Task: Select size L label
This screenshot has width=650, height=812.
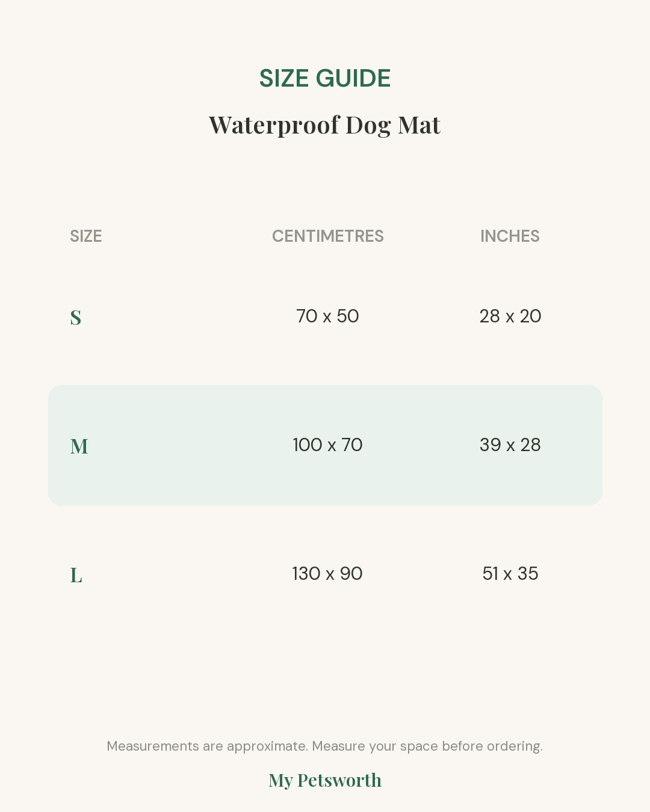Action: click(76, 575)
